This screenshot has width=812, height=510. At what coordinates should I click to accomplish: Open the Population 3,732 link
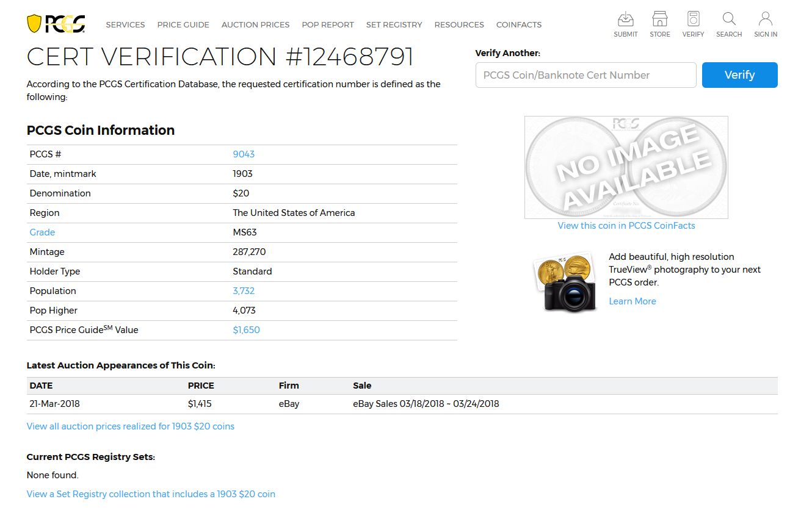244,291
